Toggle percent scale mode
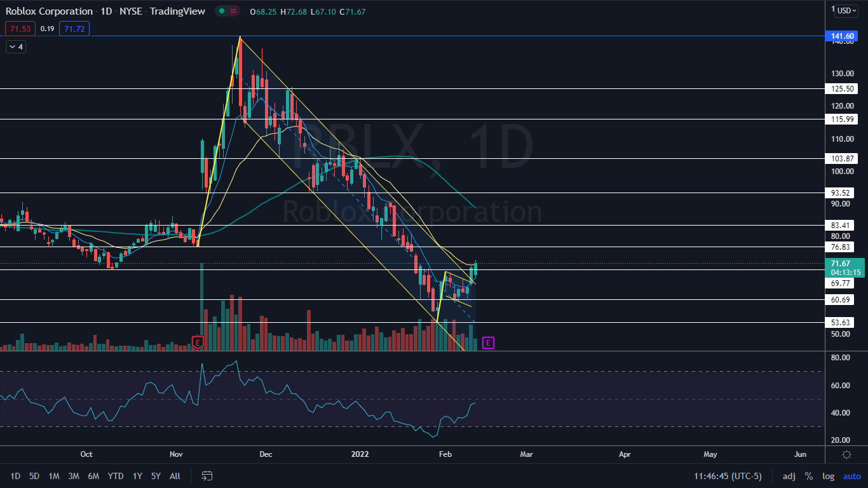The image size is (868, 488). 809,476
